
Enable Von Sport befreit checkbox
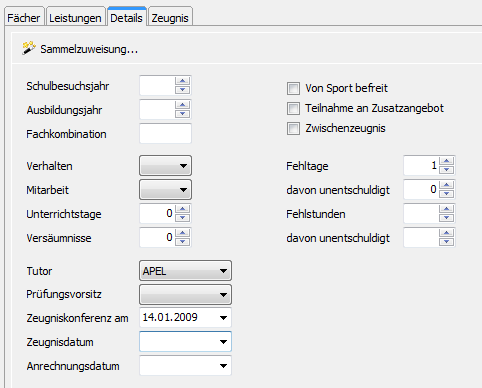(293, 88)
